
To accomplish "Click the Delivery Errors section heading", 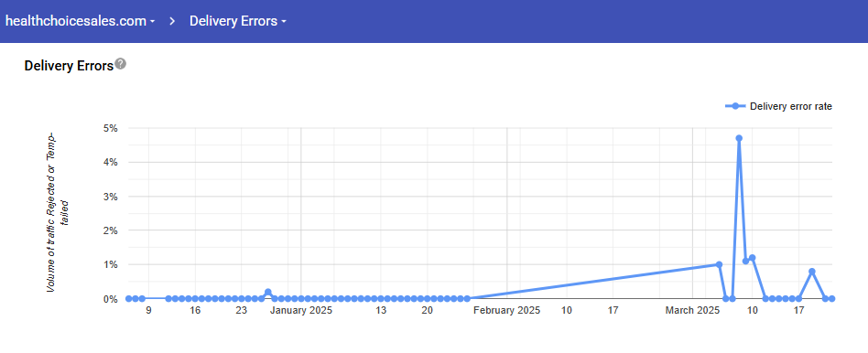I will tap(69, 66).
